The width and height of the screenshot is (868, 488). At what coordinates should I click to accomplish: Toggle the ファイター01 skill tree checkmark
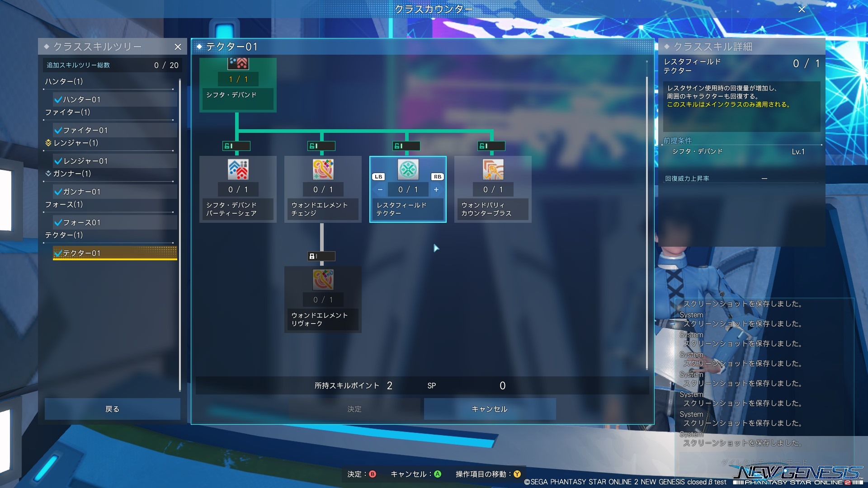[58, 130]
